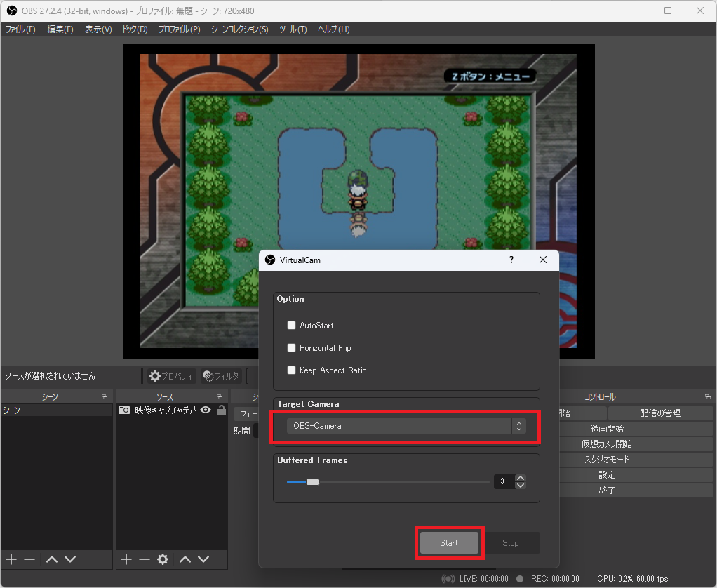Screen dimensions: 717x588
Task: Click the camera icon beside 映像キャプチャデバイス
Action: [123, 409]
